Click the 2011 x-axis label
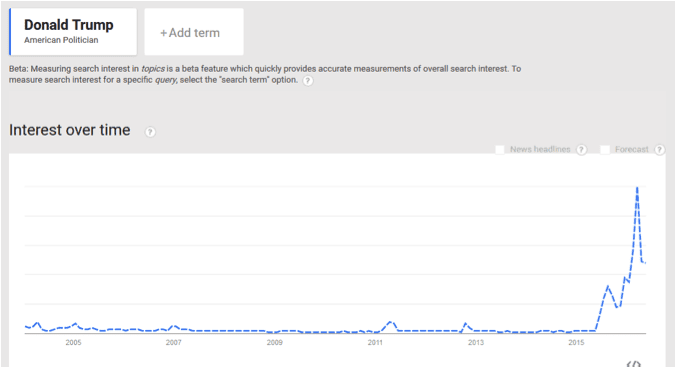The width and height of the screenshot is (677, 368). click(x=375, y=343)
